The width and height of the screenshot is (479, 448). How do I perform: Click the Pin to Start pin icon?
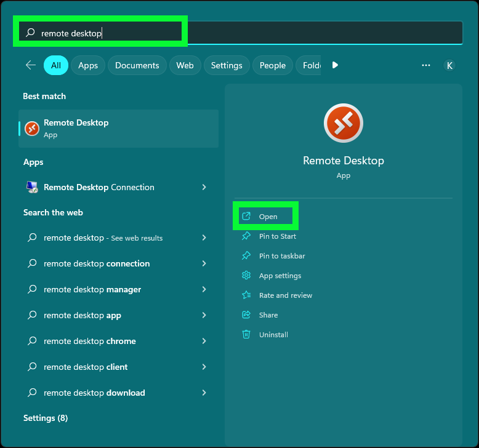(x=246, y=236)
